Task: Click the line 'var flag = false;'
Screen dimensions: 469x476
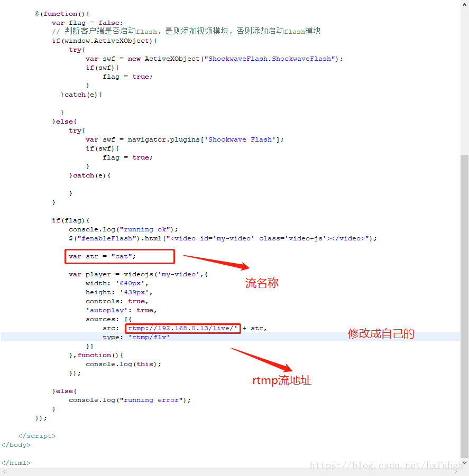Action: pyautogui.click(x=87, y=23)
